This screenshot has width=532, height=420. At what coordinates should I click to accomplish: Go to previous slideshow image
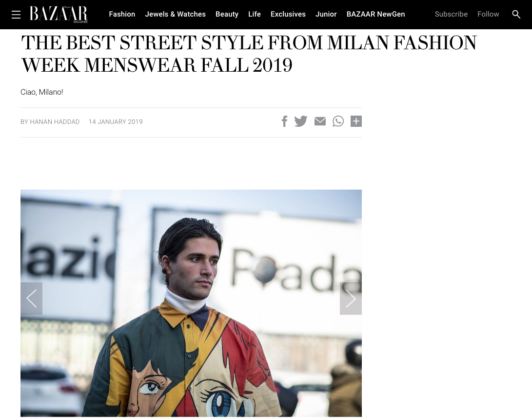point(32,299)
